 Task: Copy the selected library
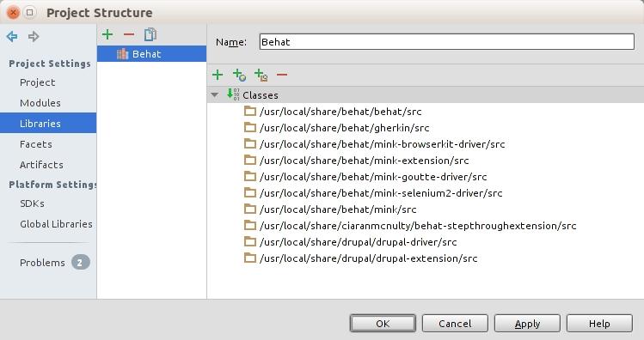click(x=150, y=34)
